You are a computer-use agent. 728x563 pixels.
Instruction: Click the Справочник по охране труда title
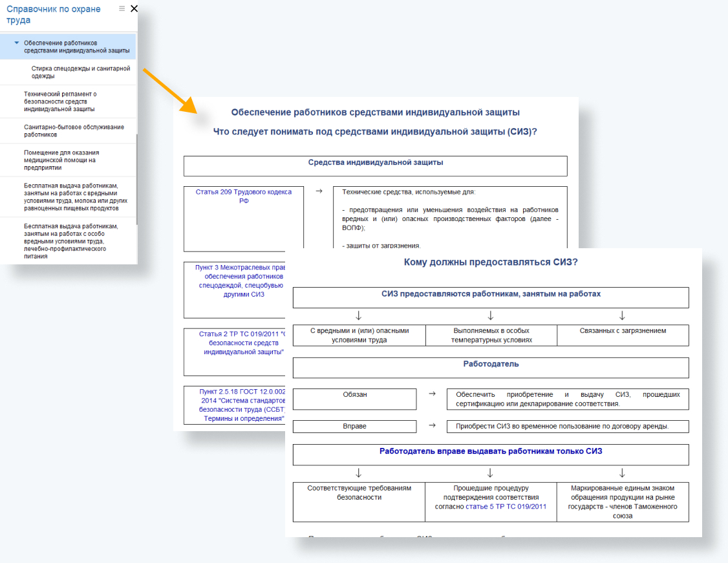(53, 14)
